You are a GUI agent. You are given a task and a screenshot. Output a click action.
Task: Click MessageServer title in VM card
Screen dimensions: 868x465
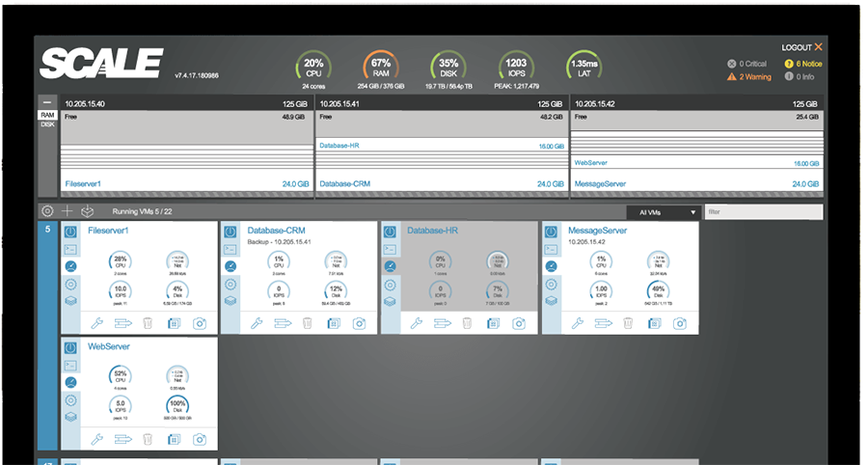pos(597,231)
